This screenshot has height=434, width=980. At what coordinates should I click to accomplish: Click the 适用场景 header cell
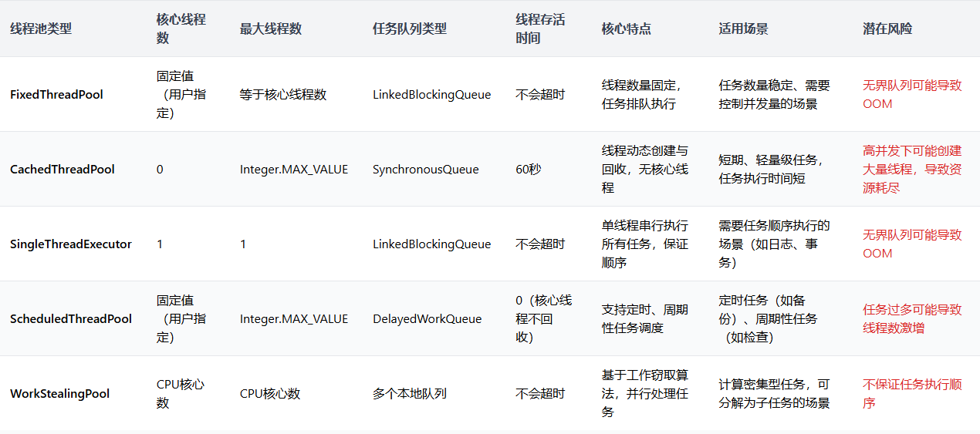743,29
